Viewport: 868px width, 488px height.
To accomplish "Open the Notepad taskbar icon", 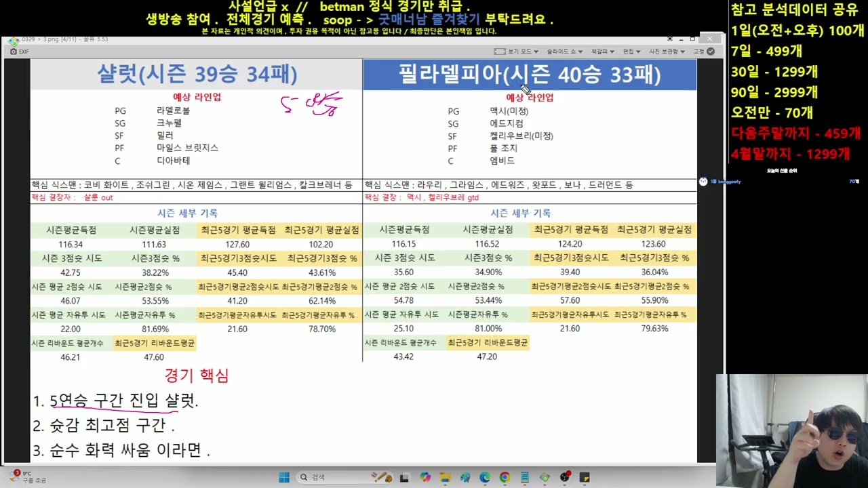I will tap(525, 477).
